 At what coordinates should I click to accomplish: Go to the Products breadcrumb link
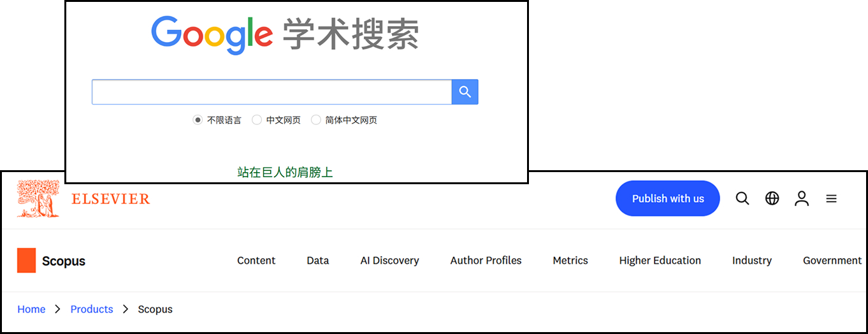coord(92,309)
